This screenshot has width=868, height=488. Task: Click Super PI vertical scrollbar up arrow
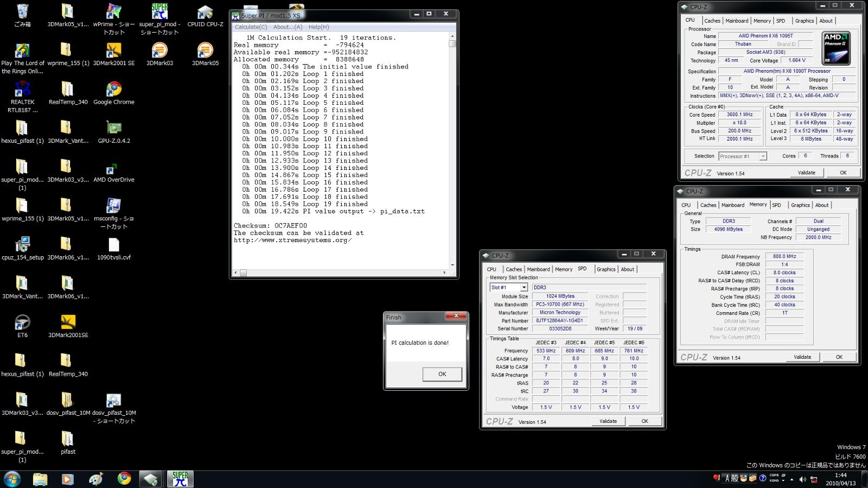(x=452, y=36)
